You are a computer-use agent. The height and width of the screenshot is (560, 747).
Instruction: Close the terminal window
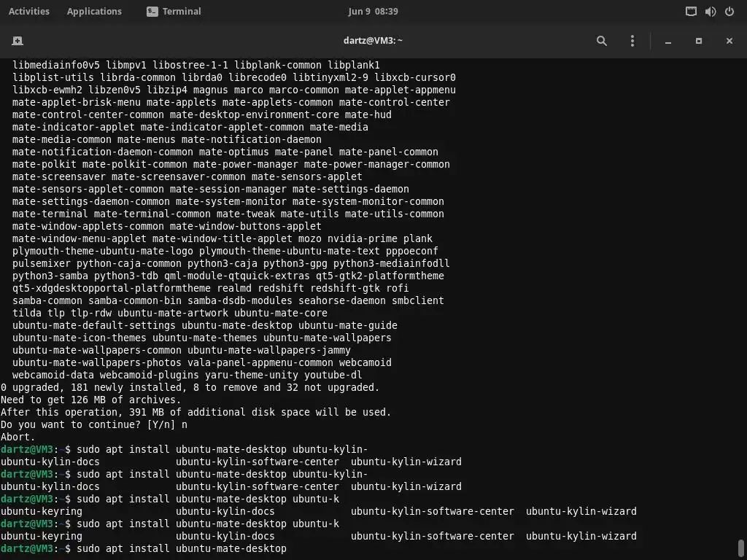coord(729,41)
